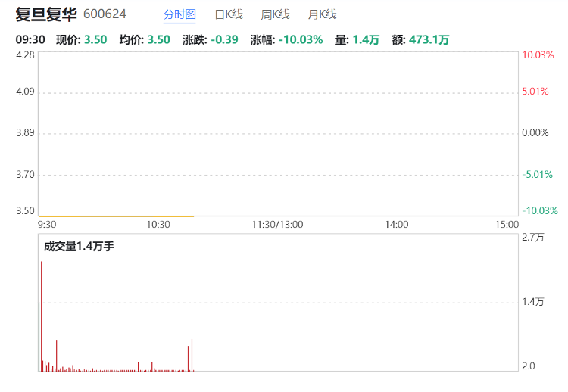Click the 2.0 volume axis label
568x392 pixels.
(529, 366)
